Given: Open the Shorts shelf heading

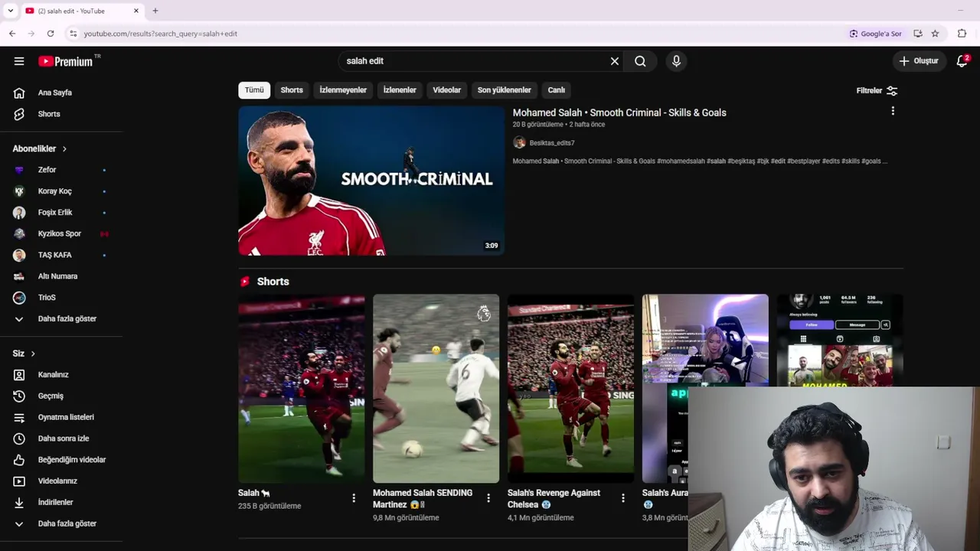Looking at the screenshot, I should (273, 282).
